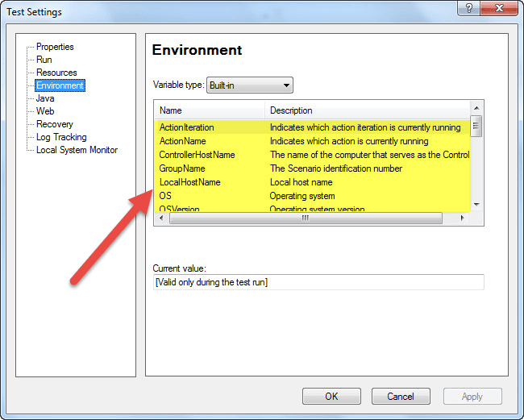Click the Description column header
The image size is (524, 420).
(x=367, y=110)
